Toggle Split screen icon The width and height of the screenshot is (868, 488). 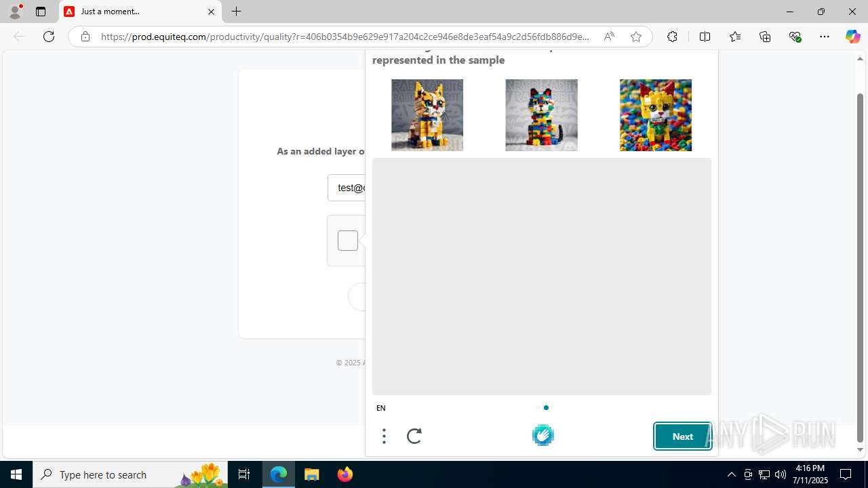[x=705, y=37]
